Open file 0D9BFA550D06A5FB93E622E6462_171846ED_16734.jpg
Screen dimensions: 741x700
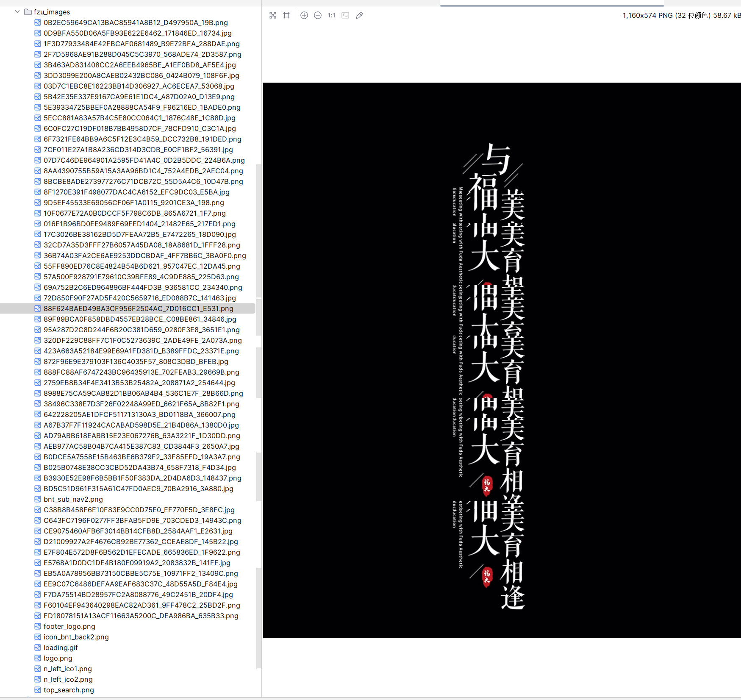pos(138,33)
